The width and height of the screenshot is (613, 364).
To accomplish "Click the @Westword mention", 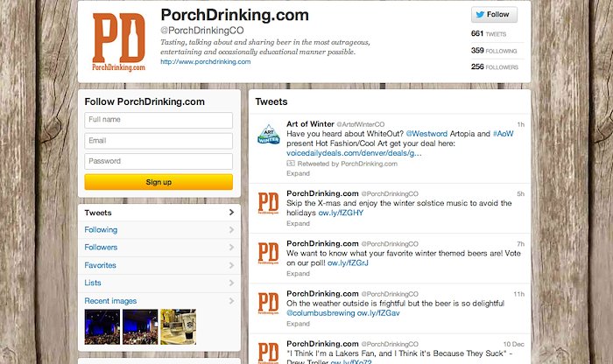I will coord(426,134).
